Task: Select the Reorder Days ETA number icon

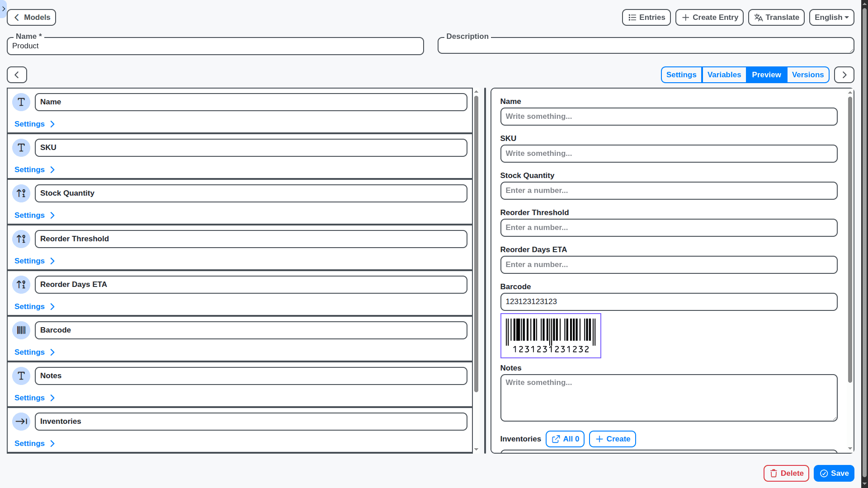Action: click(x=21, y=285)
